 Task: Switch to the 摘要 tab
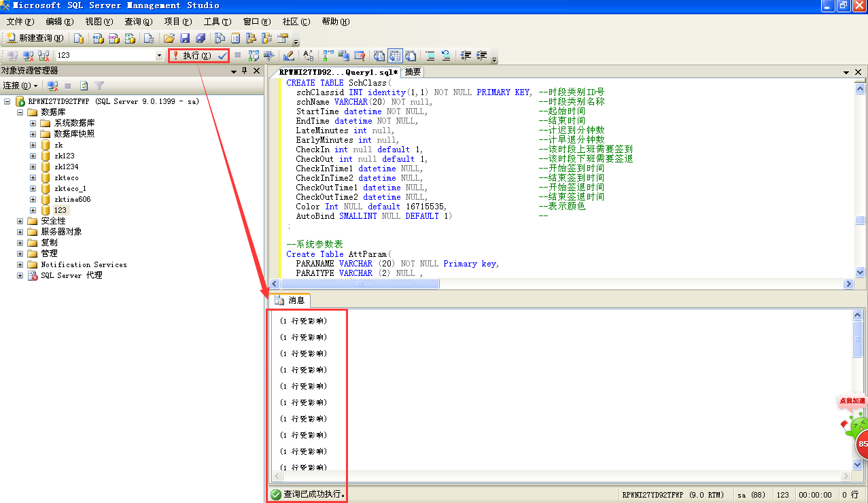point(413,72)
